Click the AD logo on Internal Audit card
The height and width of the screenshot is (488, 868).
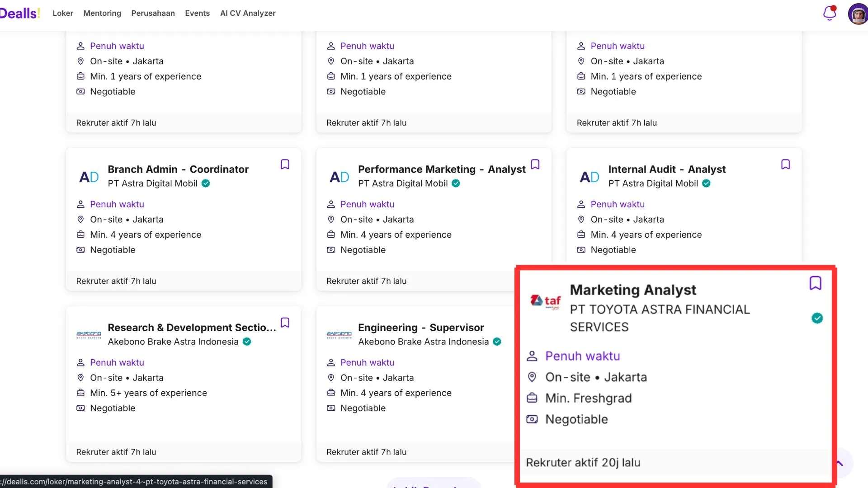pyautogui.click(x=590, y=177)
